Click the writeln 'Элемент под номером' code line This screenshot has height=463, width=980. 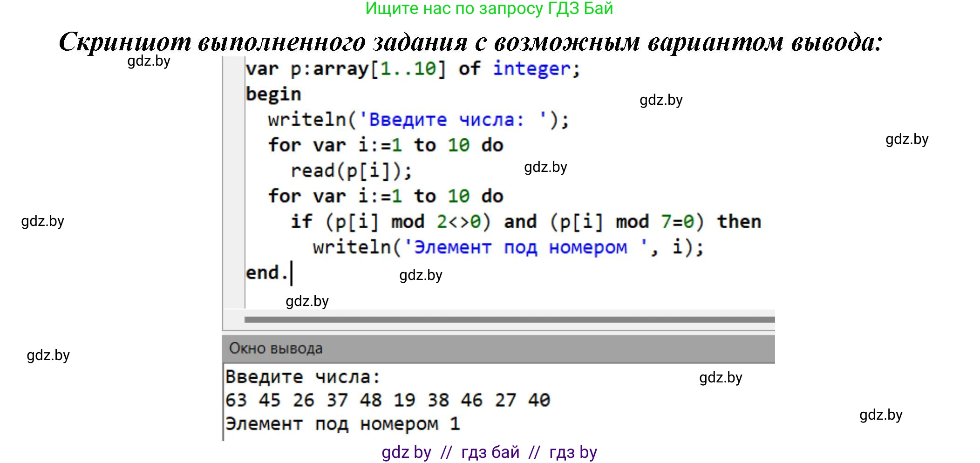tap(508, 247)
